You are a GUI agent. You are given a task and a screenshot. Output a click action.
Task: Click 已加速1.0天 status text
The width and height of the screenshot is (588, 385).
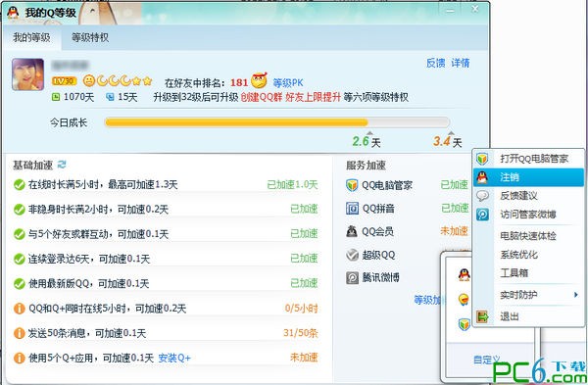(x=292, y=185)
